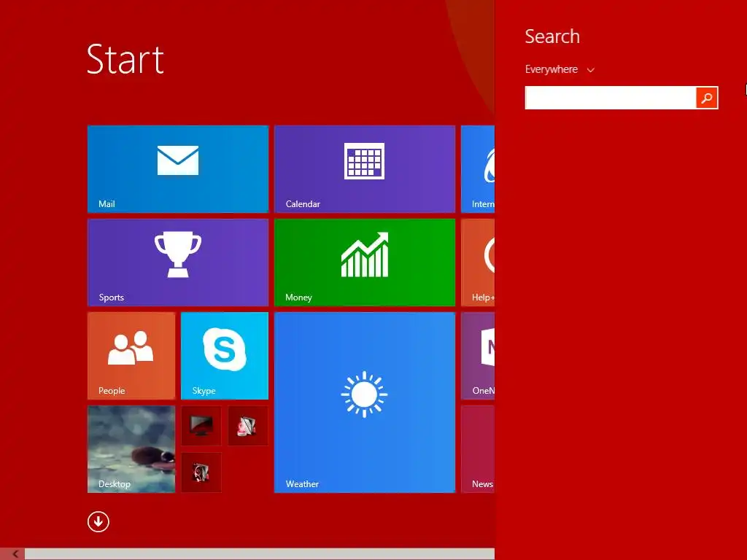Open the Help+Tips tile

[478, 262]
